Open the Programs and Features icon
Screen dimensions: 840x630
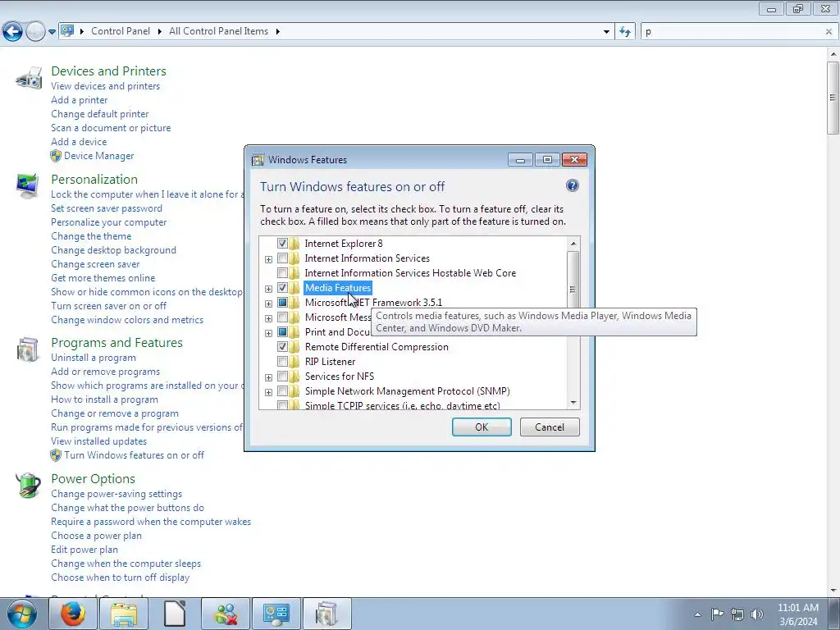27,349
